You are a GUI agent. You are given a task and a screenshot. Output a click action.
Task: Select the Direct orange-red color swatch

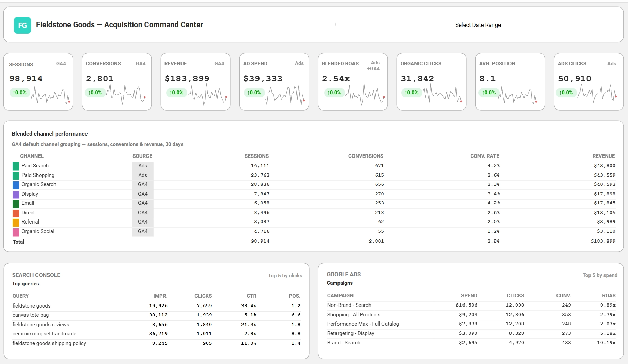click(x=16, y=213)
